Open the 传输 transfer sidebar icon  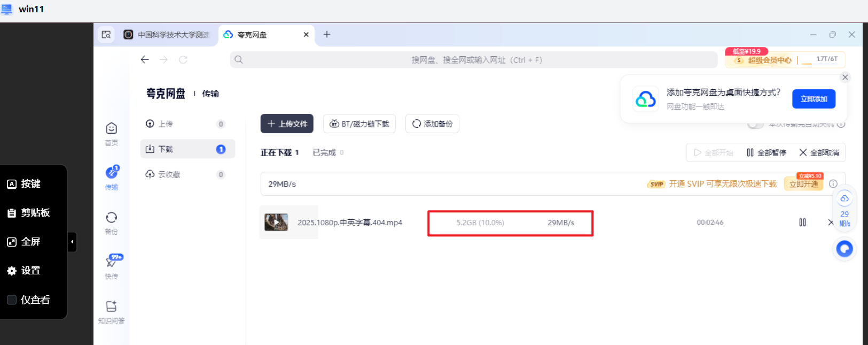pyautogui.click(x=111, y=178)
